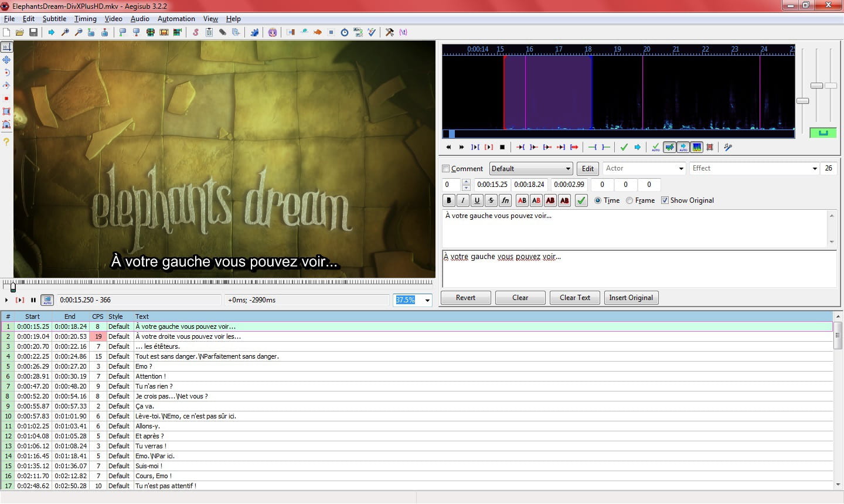Click the Jump To blue arrow icon
The image size is (844, 504).
(x=52, y=32)
